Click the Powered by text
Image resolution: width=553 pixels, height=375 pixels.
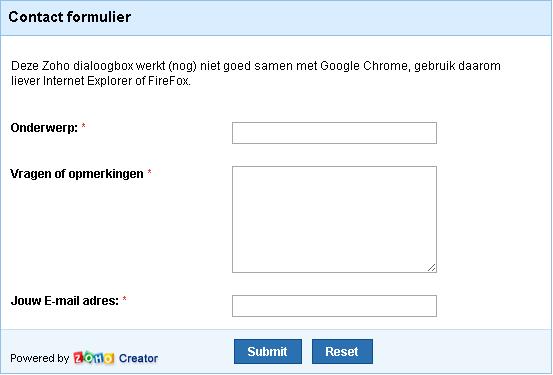pyautogui.click(x=40, y=358)
